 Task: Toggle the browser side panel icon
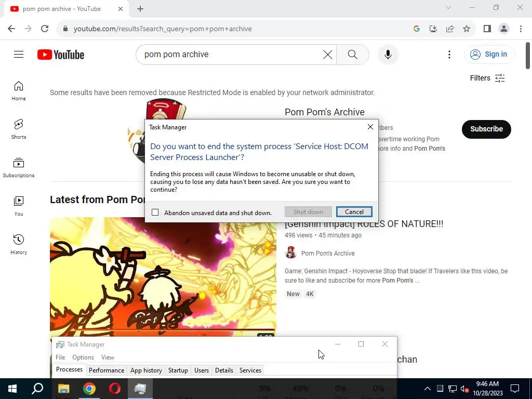click(x=487, y=29)
